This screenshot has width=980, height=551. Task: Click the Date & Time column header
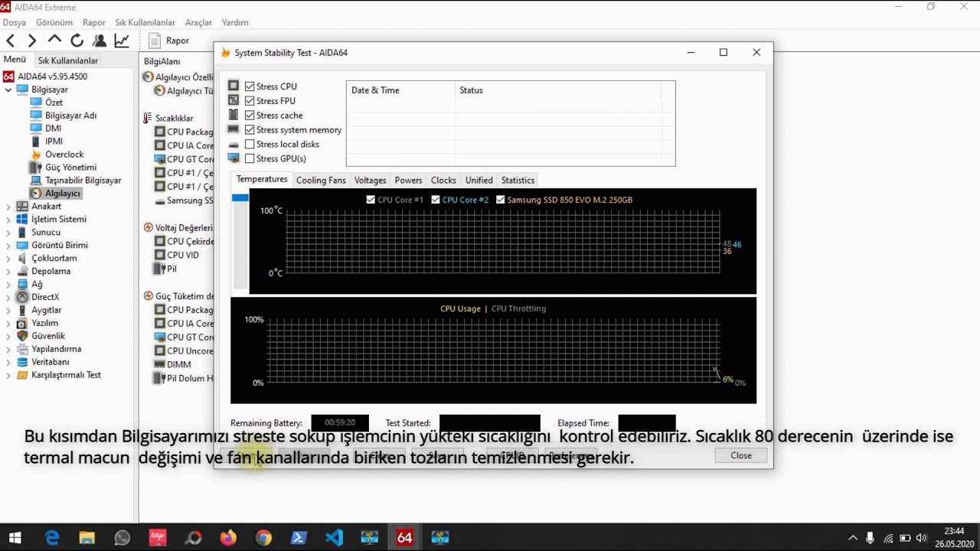click(x=400, y=90)
